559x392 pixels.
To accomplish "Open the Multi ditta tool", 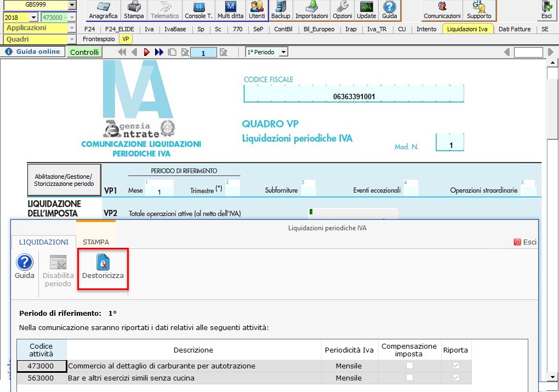I will 230,10.
